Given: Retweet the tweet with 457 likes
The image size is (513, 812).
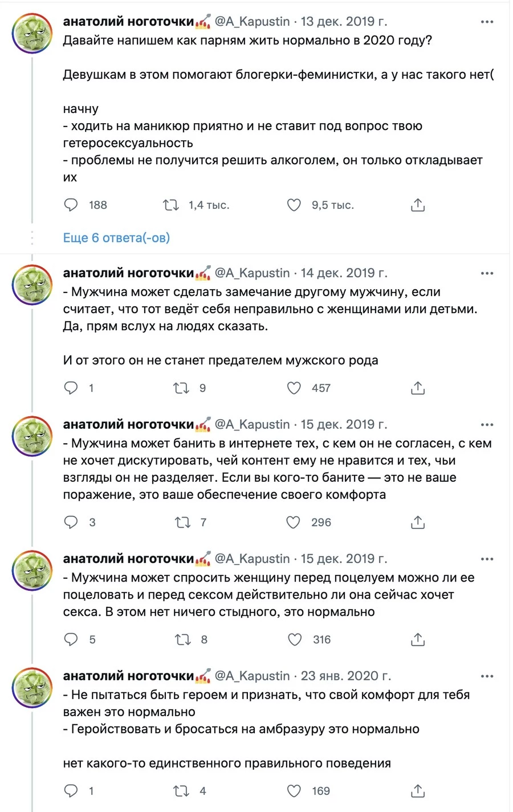Looking at the screenshot, I should [180, 388].
